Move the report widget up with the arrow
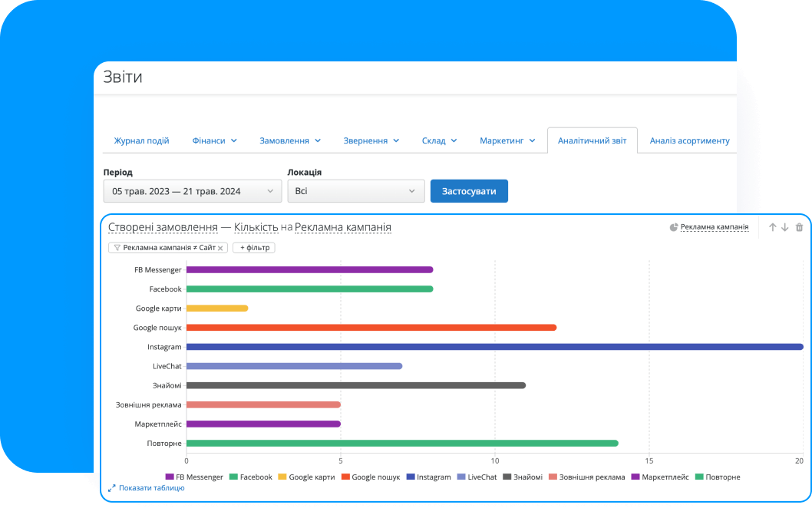Image resolution: width=812 pixels, height=528 pixels. pos(773,227)
